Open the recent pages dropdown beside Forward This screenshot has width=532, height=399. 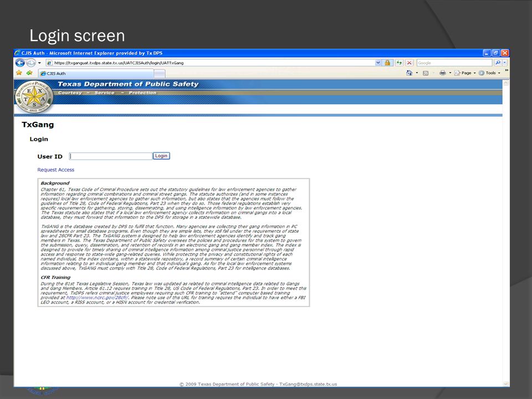(x=39, y=63)
